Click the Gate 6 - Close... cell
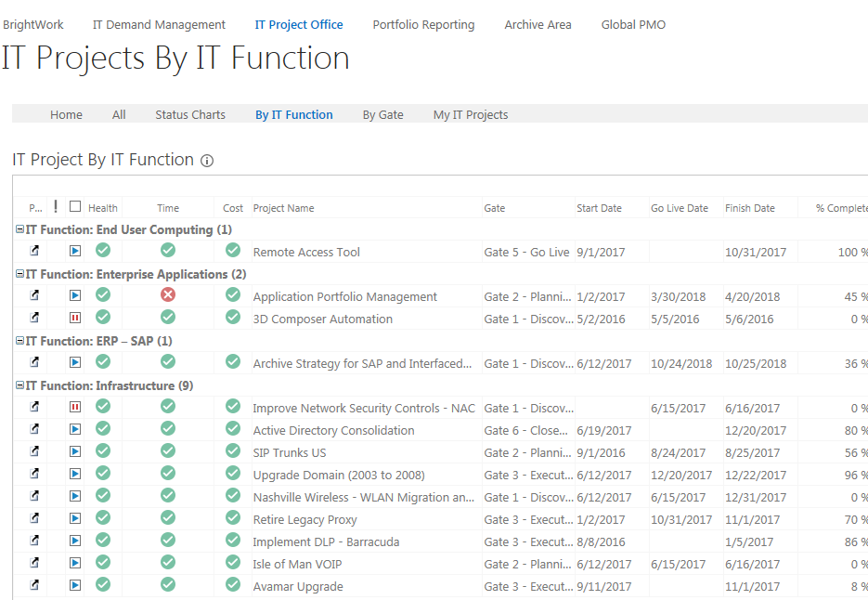Screen dimensions: 868x600 click(x=525, y=430)
